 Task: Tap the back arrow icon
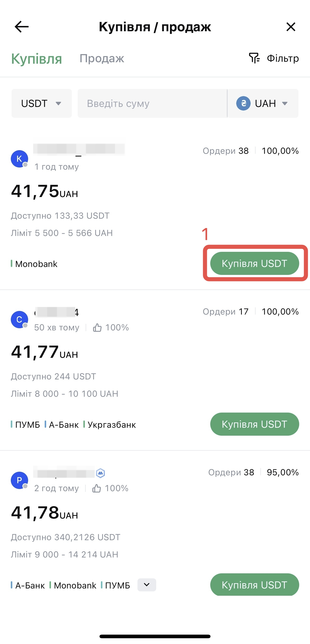pos(22,27)
